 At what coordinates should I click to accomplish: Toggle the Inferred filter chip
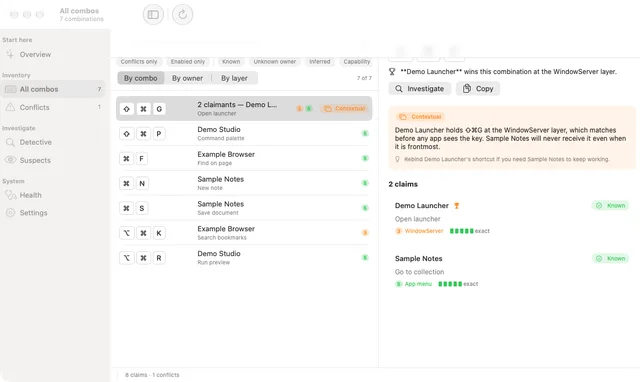click(320, 62)
